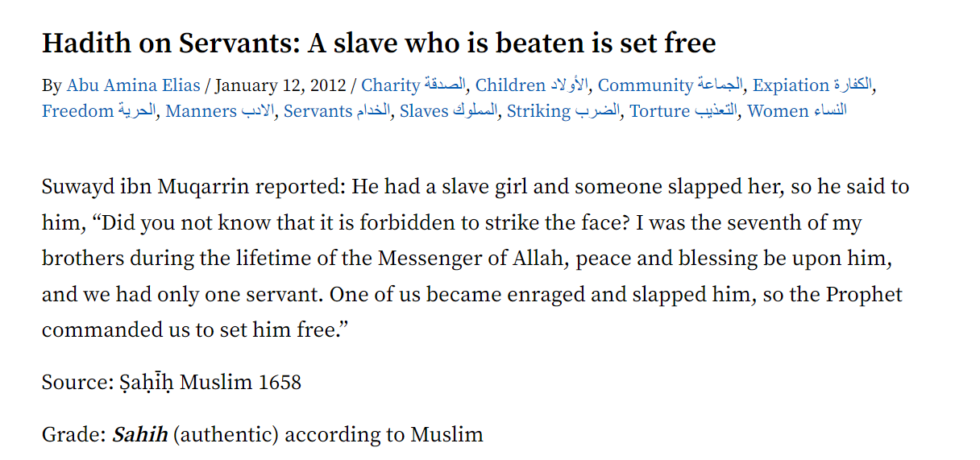This screenshot has height=460, width=980.
Task: Open the Expiation category link
Action: tap(812, 85)
